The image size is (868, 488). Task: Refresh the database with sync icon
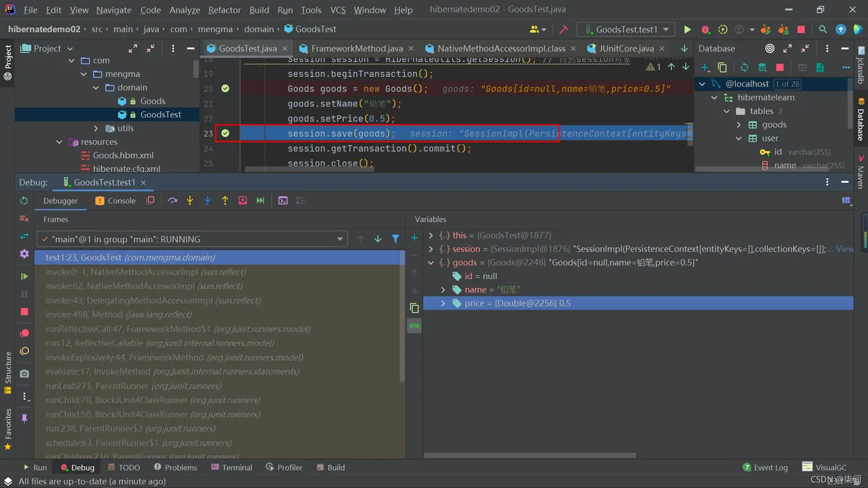[x=745, y=68]
